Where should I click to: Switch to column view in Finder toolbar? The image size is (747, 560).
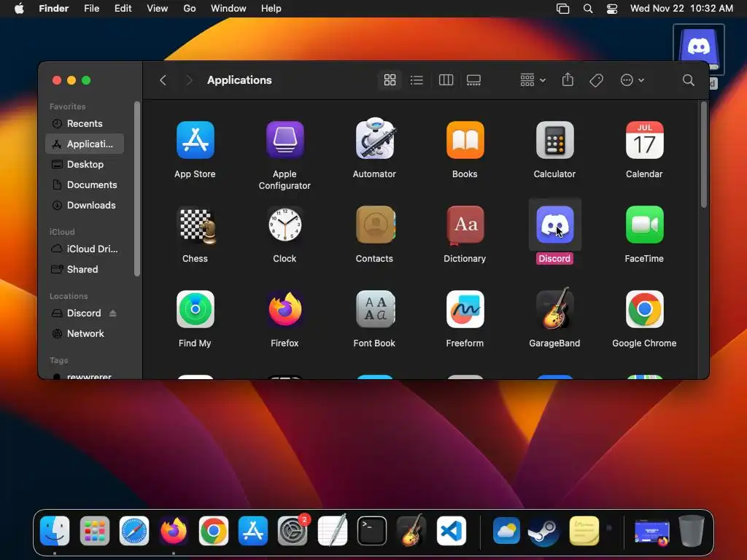446,80
